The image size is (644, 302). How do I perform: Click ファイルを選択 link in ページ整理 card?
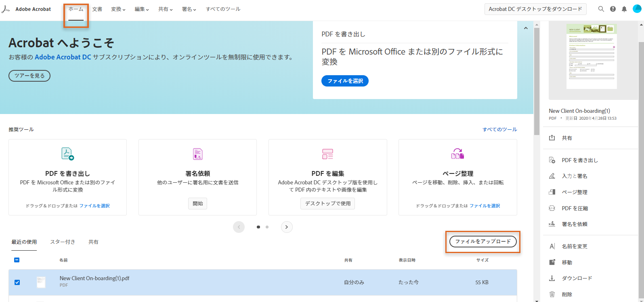[x=485, y=206]
